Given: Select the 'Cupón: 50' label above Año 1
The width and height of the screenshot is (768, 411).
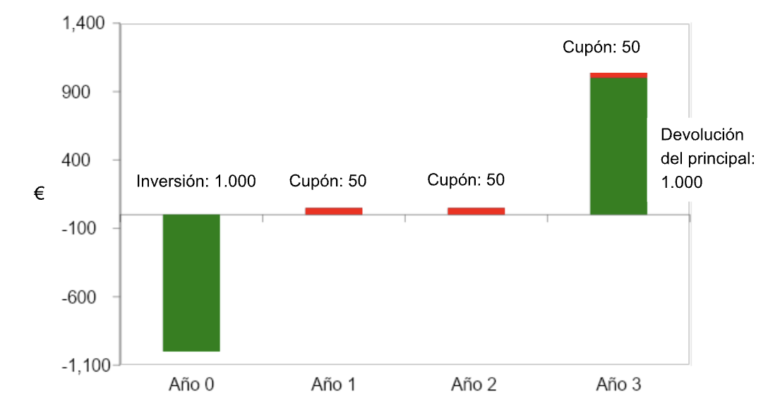Looking at the screenshot, I should [328, 181].
